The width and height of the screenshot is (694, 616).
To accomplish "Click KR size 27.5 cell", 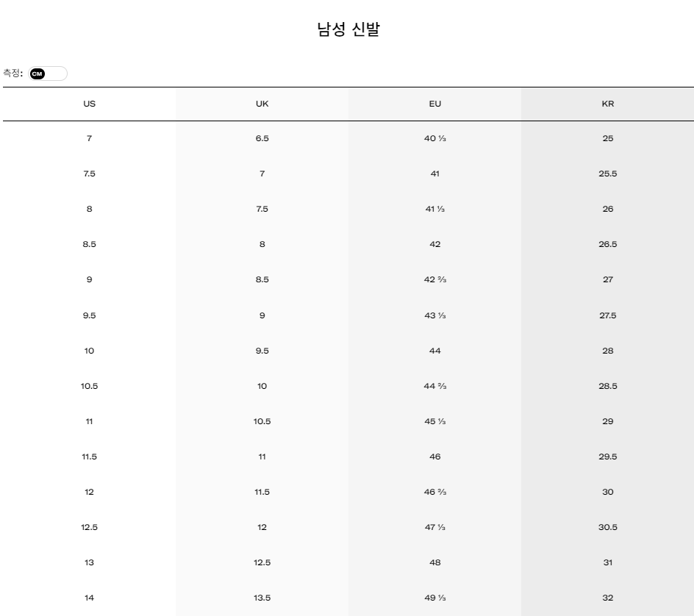I will [608, 315].
